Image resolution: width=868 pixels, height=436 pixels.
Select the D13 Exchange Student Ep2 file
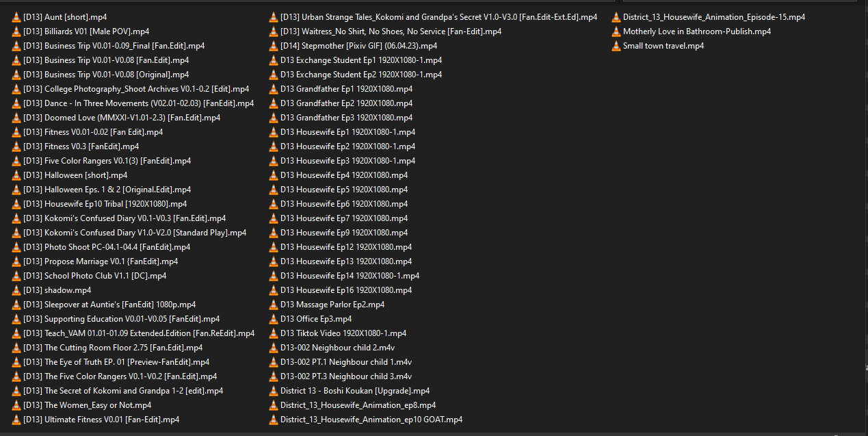361,75
